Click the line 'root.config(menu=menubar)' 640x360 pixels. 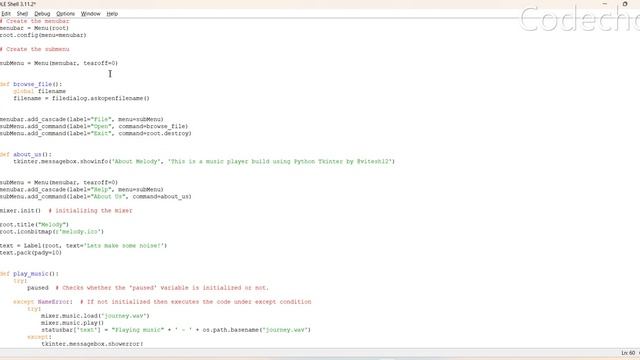point(43,35)
